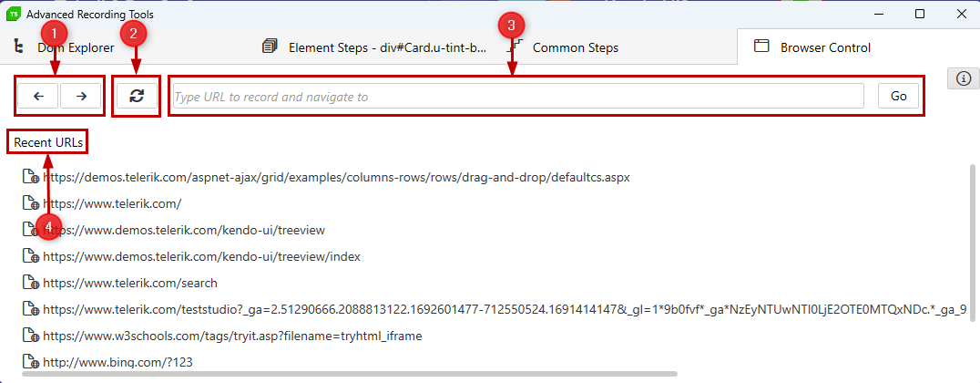Click the back navigation arrow button
The height and width of the screenshot is (383, 980).
(x=38, y=96)
